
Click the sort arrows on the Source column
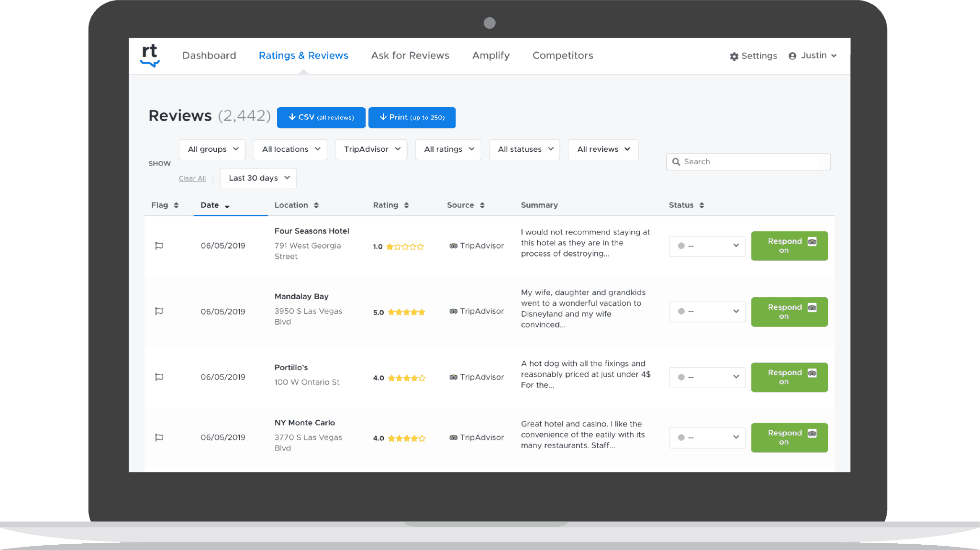tap(482, 205)
